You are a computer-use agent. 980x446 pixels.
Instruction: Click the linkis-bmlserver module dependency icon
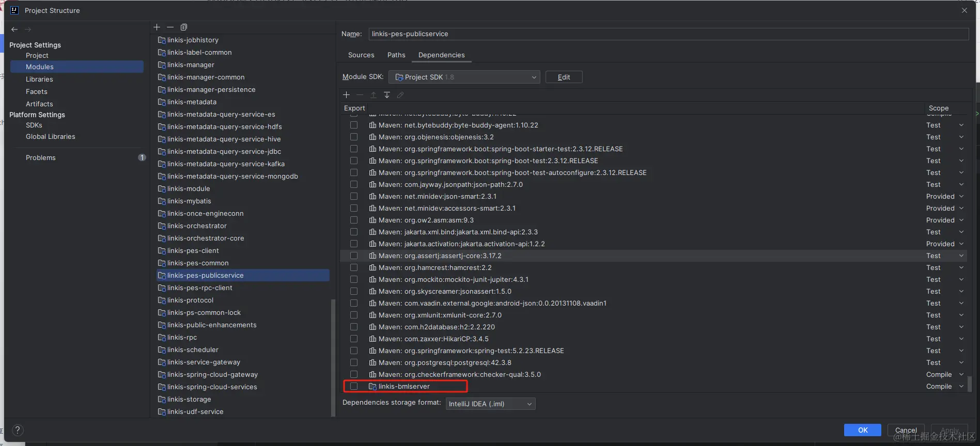click(372, 387)
